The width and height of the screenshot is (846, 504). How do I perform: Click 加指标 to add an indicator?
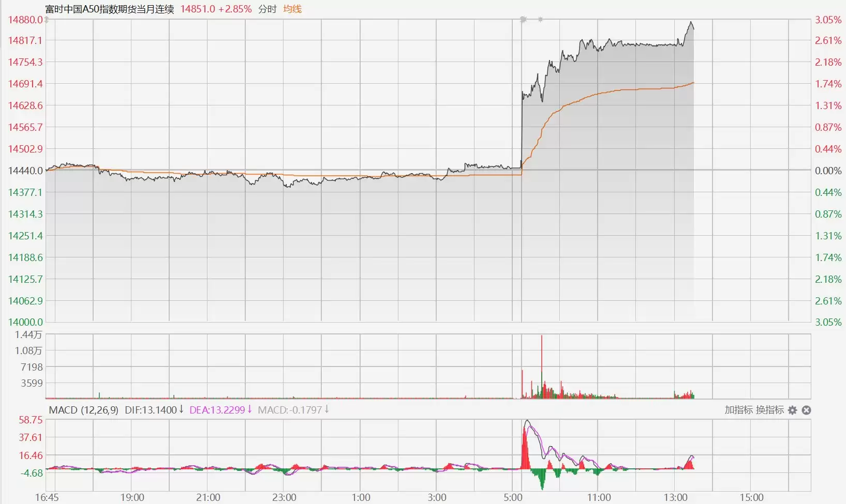[x=738, y=410]
